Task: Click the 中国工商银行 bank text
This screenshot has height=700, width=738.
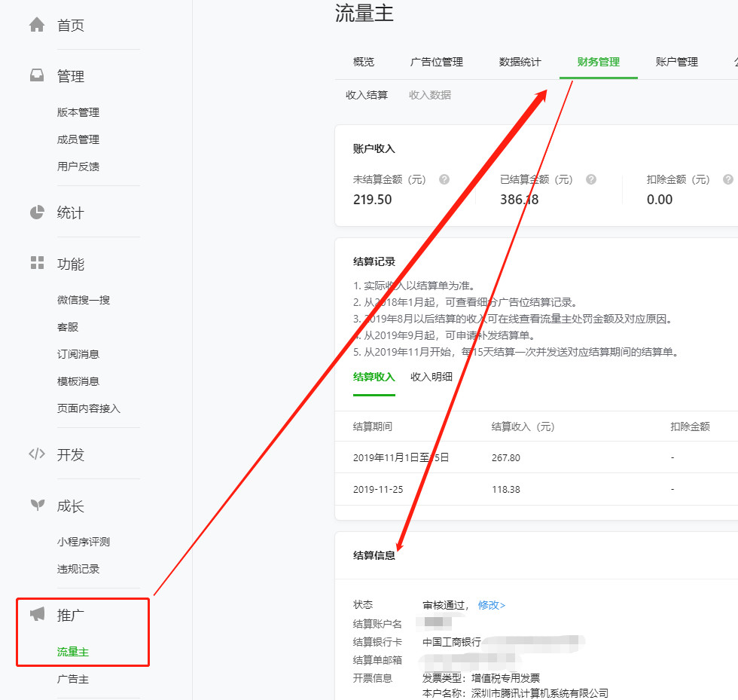Action: [452, 642]
